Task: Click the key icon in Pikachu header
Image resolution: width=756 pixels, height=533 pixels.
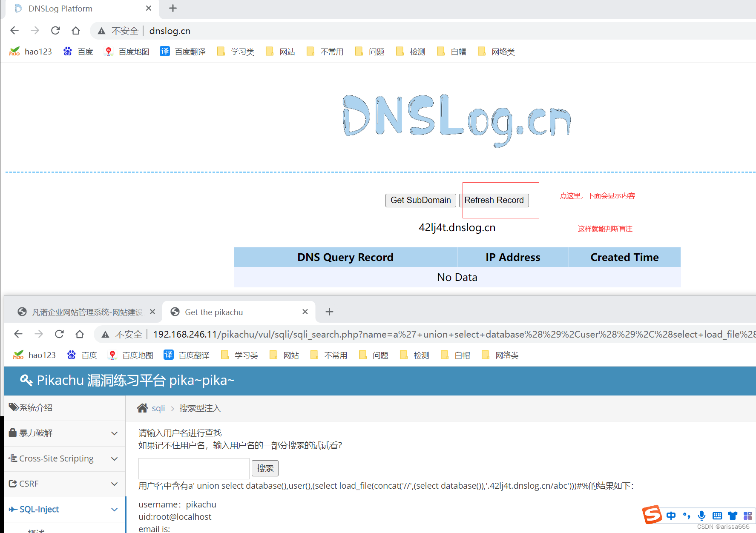Action: pyautogui.click(x=26, y=380)
